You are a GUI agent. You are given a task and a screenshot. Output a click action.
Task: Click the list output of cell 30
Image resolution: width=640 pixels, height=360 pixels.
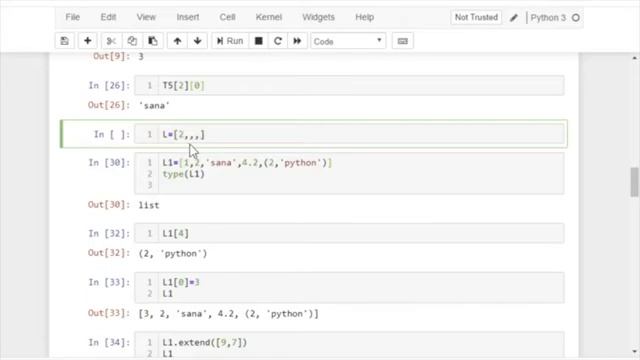[x=149, y=205]
